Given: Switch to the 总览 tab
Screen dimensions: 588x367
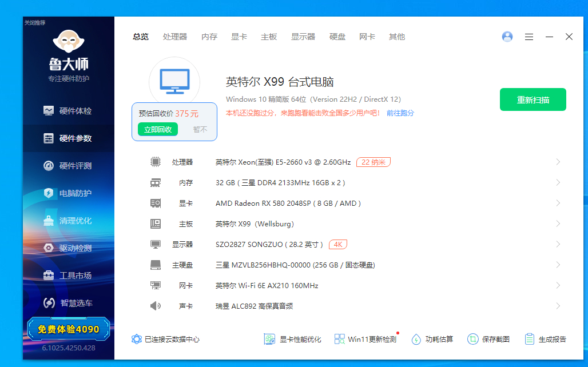Looking at the screenshot, I should [141, 37].
